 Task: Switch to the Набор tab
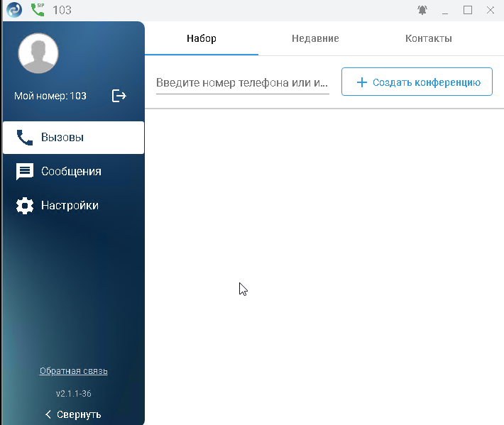(x=202, y=38)
